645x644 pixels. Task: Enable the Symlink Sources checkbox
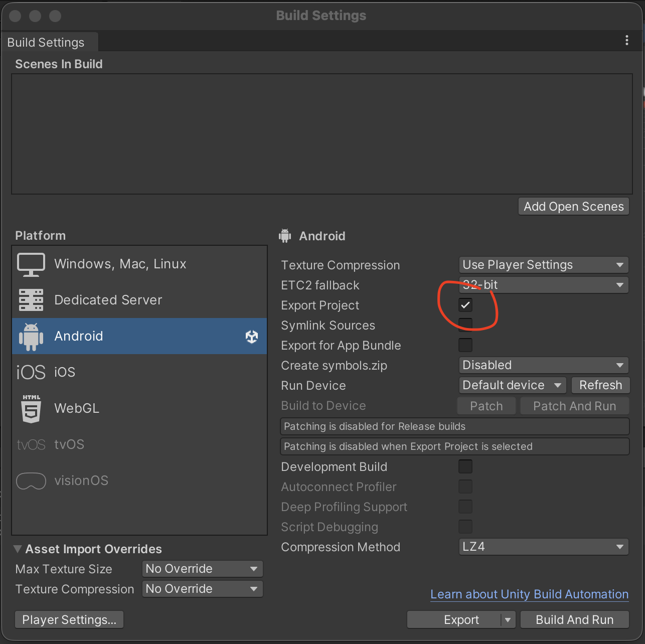[465, 325]
